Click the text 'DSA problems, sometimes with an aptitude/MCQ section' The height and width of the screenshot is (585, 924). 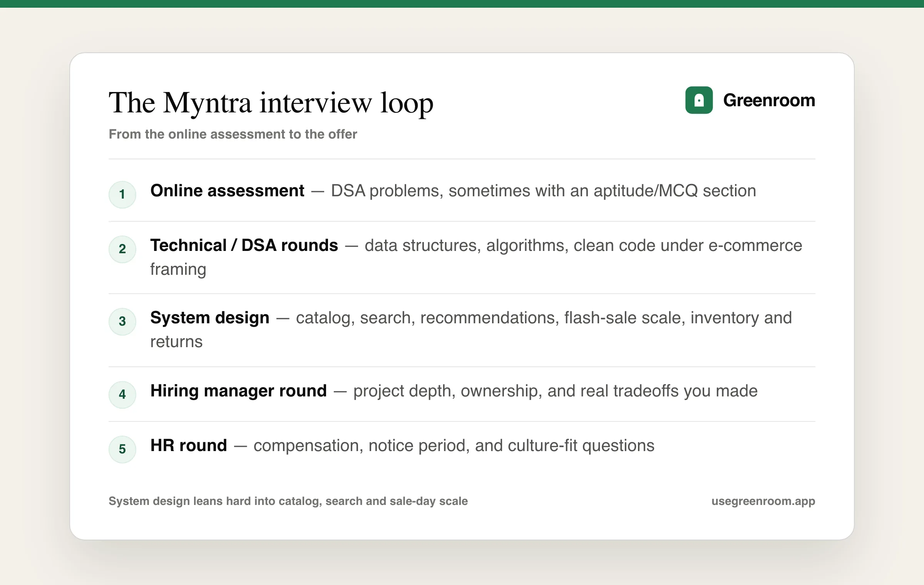pyautogui.click(x=544, y=191)
